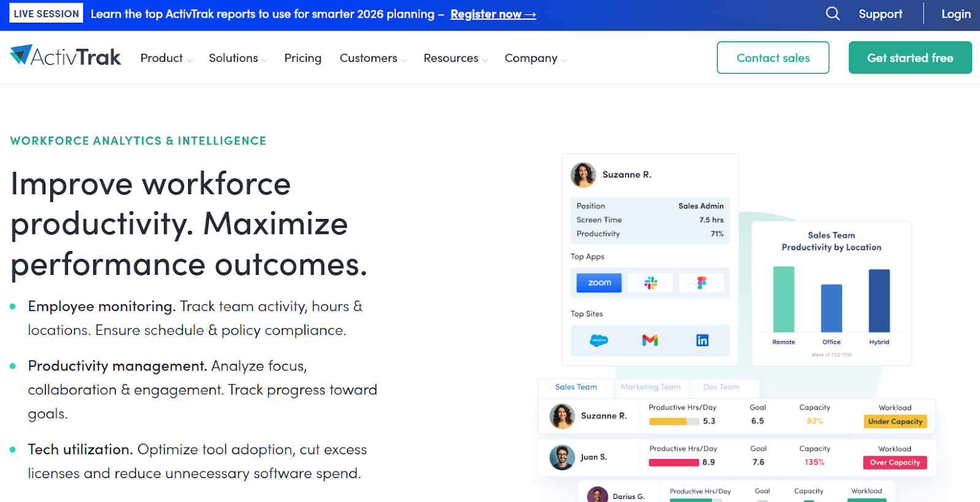Open the Product menu
Screen dimensions: 980x502
pyautogui.click(x=162, y=58)
